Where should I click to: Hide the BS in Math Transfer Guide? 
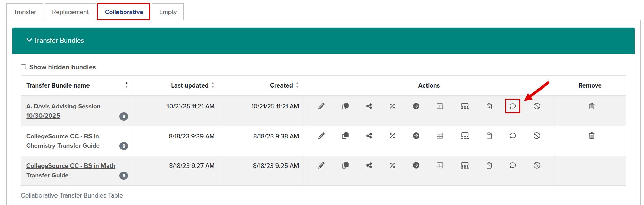tap(537, 165)
